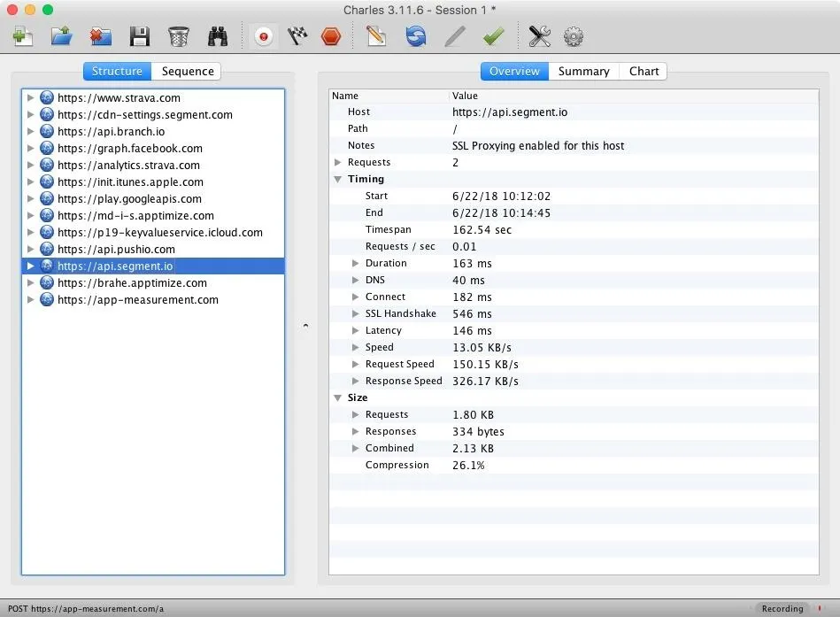
Task: Expand analytics.strava.com host arrow
Action: [30, 165]
